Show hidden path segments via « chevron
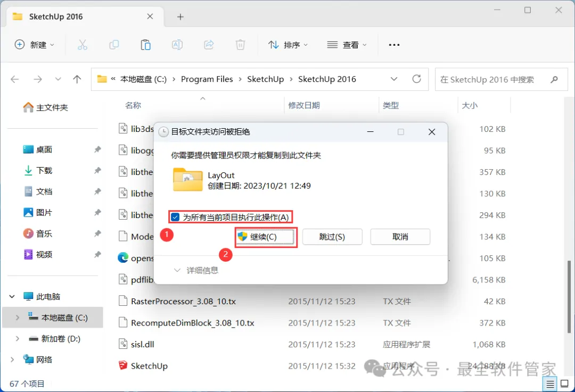575x392 pixels. (x=113, y=79)
